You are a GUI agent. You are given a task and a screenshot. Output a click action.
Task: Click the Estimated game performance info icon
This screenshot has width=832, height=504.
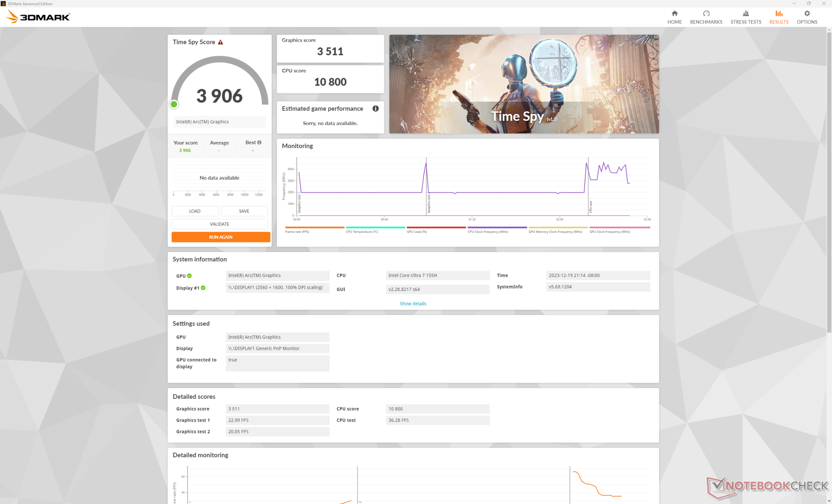tap(375, 109)
